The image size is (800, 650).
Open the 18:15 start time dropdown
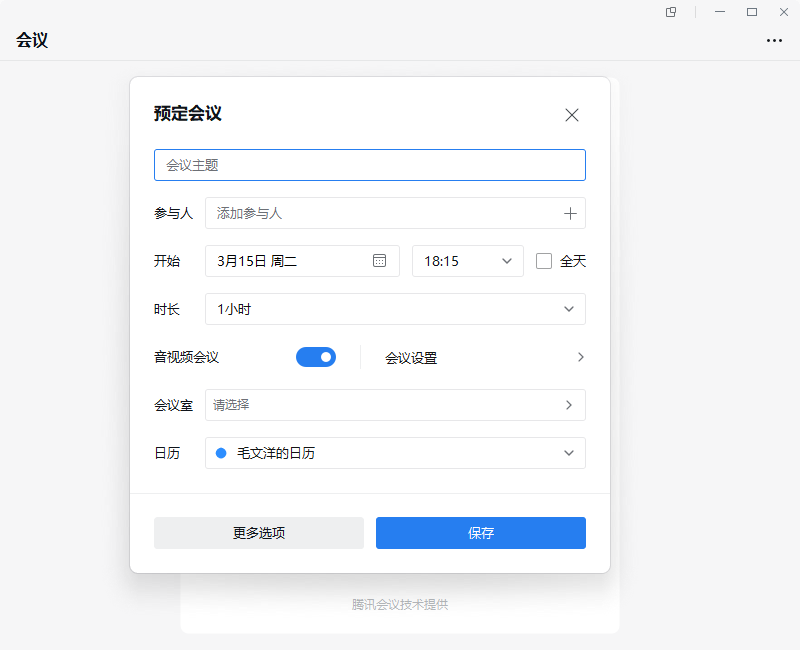[x=467, y=261]
